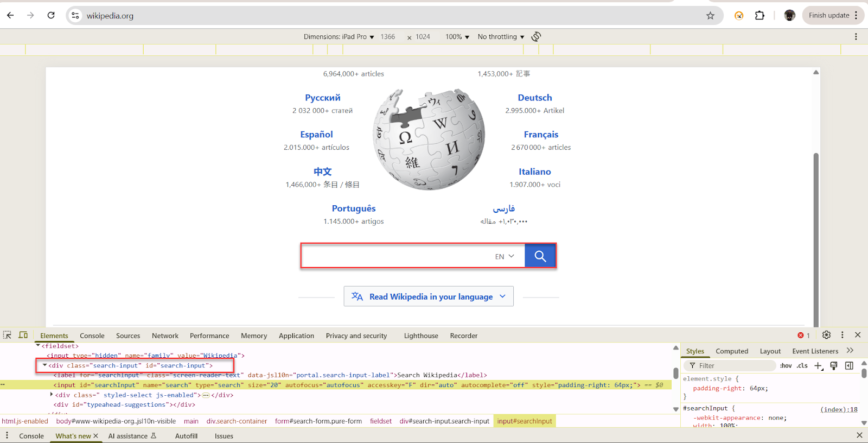Click Wikipedia search magnifier button
868x443 pixels.
point(540,256)
